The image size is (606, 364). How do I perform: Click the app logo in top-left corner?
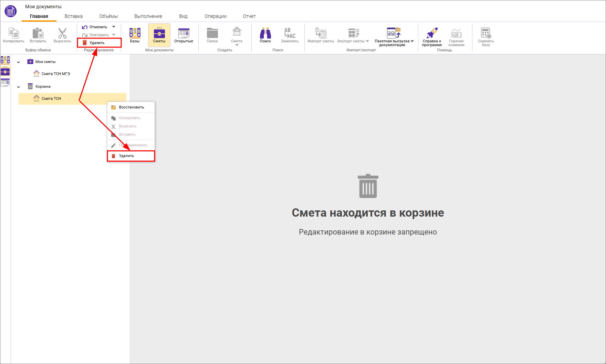pos(11,11)
